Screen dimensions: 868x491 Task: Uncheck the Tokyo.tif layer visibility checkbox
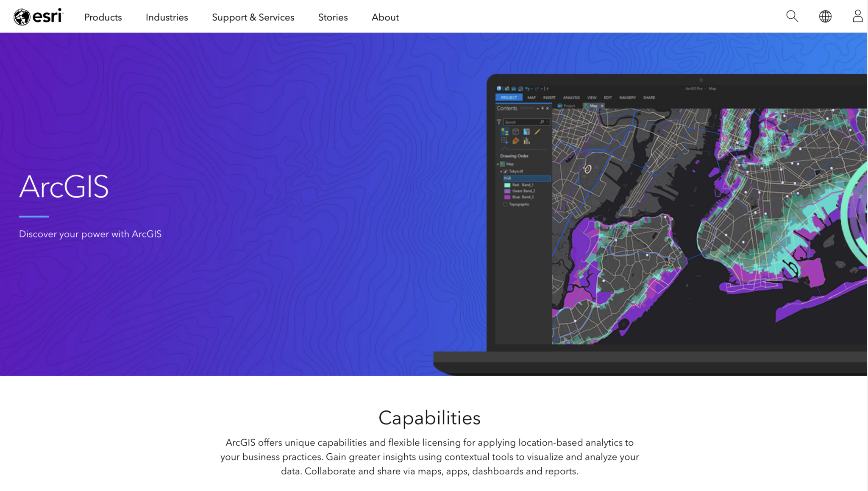(x=506, y=171)
